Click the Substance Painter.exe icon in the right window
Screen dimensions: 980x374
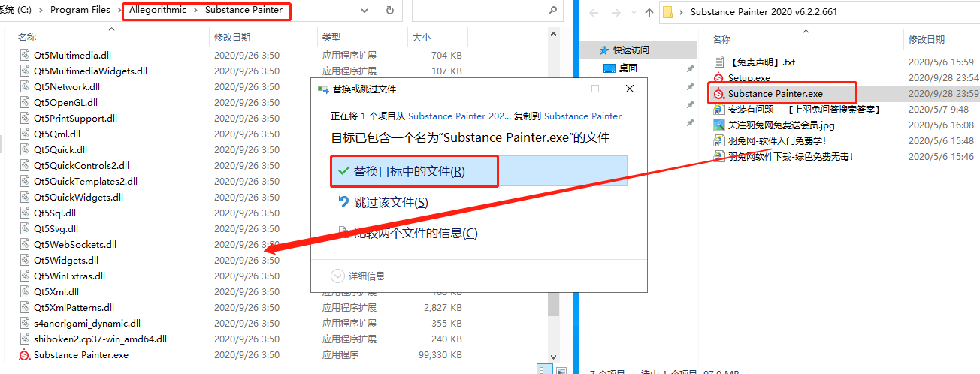click(719, 94)
